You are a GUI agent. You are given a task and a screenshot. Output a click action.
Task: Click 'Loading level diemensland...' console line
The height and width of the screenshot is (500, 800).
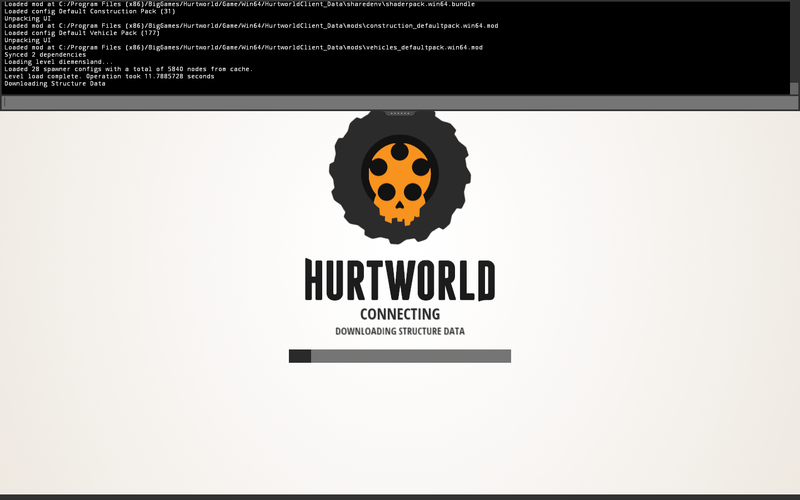59,62
